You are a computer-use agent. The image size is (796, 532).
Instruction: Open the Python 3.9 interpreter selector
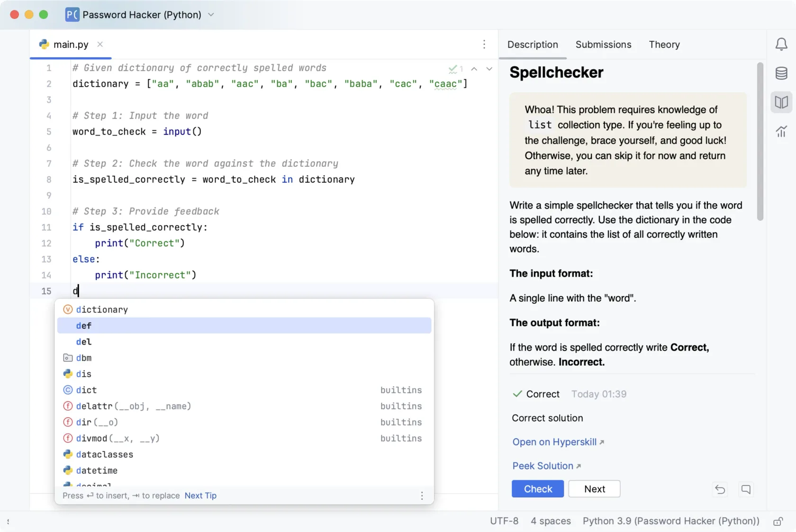[x=671, y=521]
